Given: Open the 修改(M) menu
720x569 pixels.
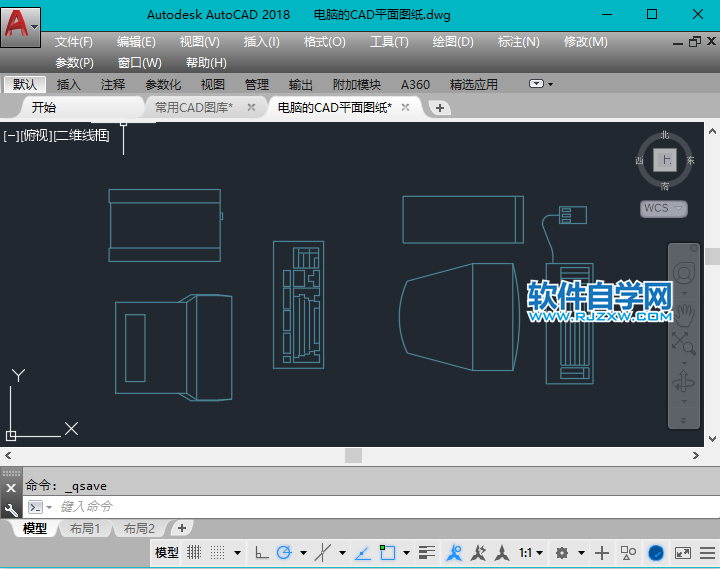Looking at the screenshot, I should click(585, 42).
